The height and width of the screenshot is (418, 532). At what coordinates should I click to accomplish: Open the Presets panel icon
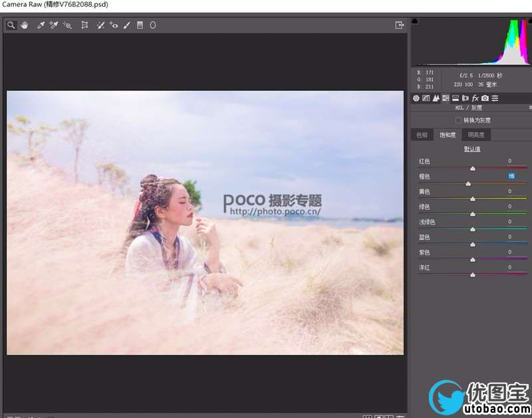pyautogui.click(x=495, y=98)
